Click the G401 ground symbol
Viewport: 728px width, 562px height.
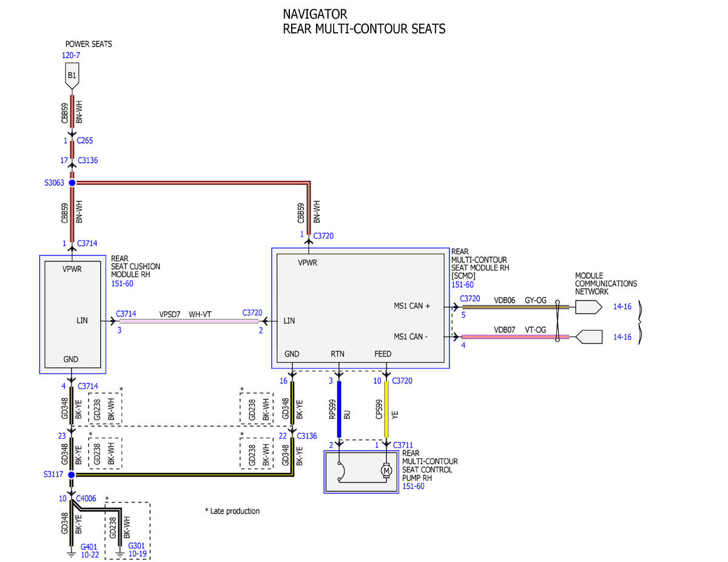(71, 553)
